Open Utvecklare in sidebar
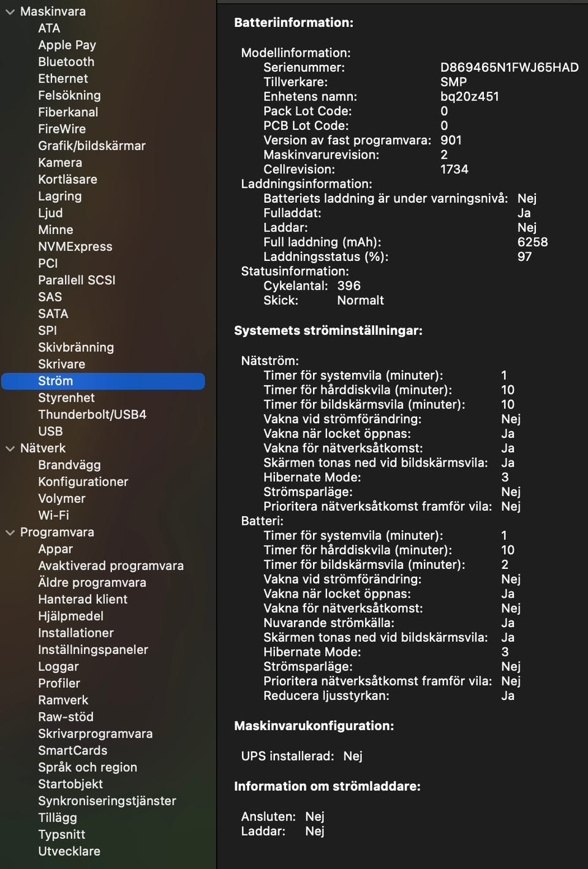This screenshot has height=869, width=588. [x=69, y=851]
